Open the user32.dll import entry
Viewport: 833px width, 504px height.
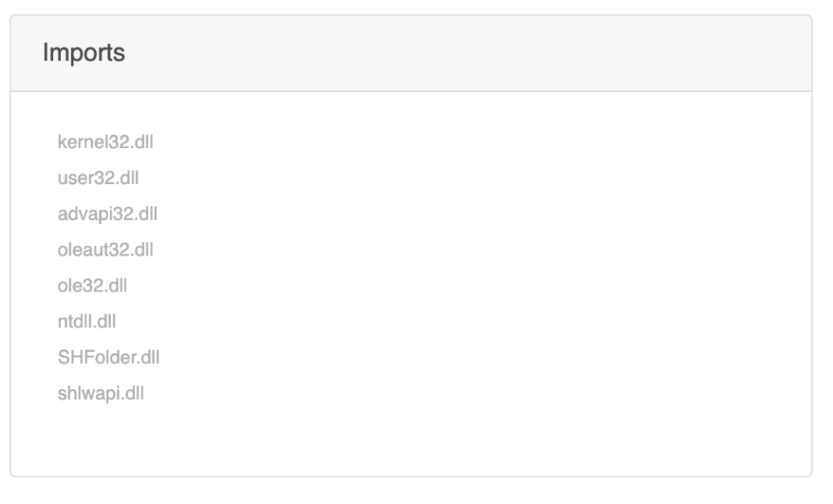[x=99, y=178]
